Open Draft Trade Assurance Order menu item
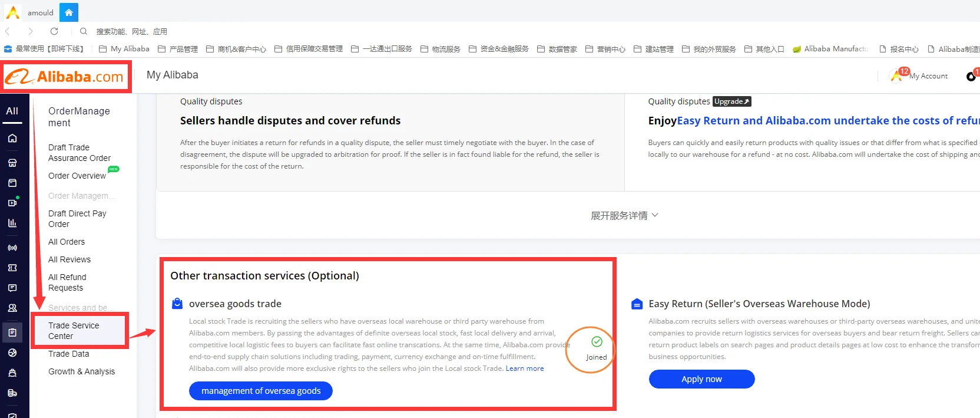980x418 pixels. 80,153
